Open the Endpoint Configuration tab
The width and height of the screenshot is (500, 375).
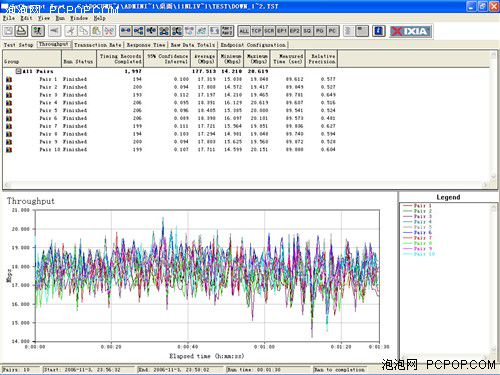point(253,45)
